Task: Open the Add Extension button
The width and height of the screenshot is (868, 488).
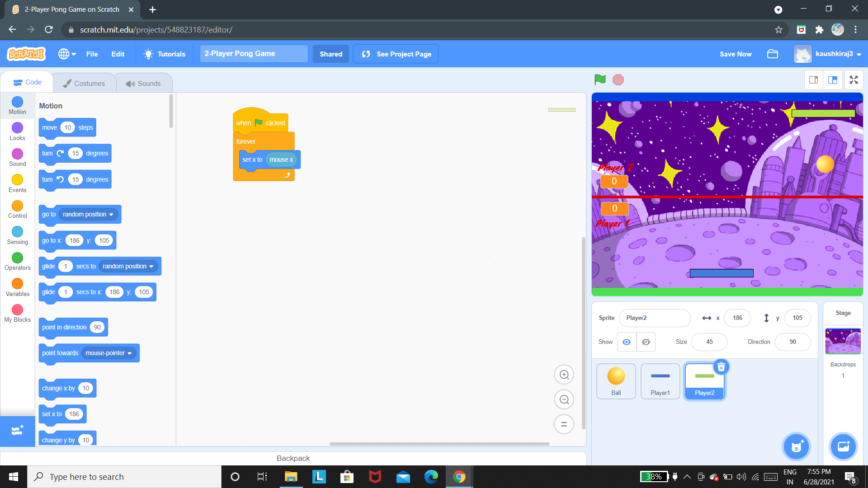Action: click(17, 431)
